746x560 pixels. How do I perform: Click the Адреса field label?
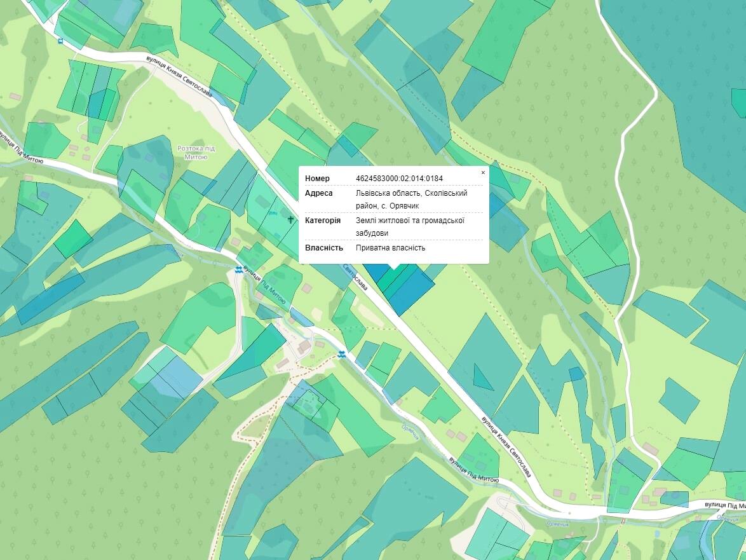pos(319,193)
